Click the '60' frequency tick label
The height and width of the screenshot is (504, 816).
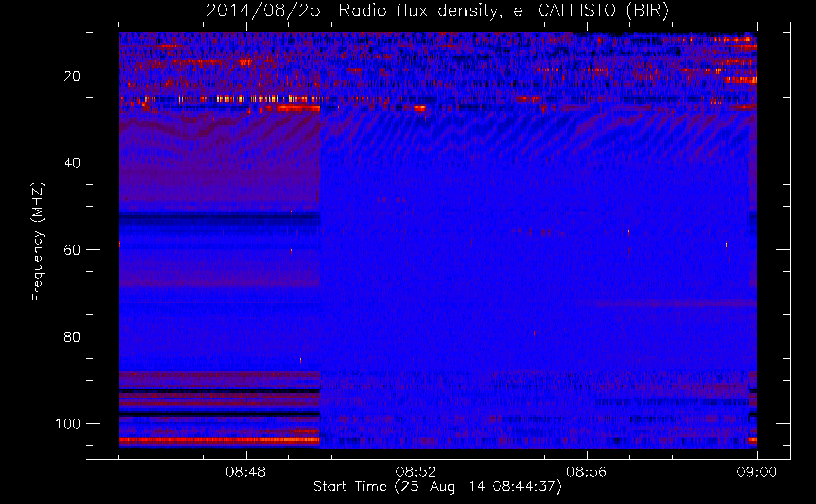(x=73, y=250)
